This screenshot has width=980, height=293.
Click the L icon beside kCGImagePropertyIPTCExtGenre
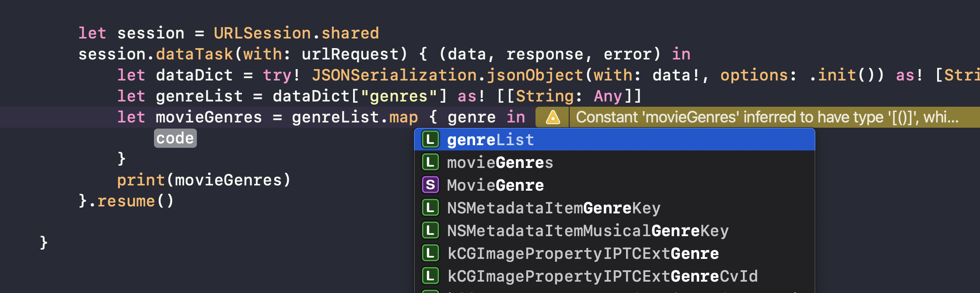click(x=430, y=254)
